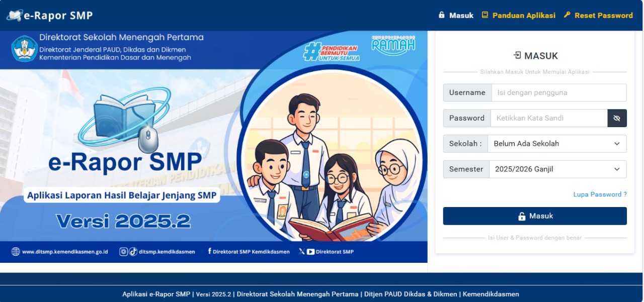Click the Instagram icon in banner footer
The height and width of the screenshot is (302, 644).
coord(123,252)
